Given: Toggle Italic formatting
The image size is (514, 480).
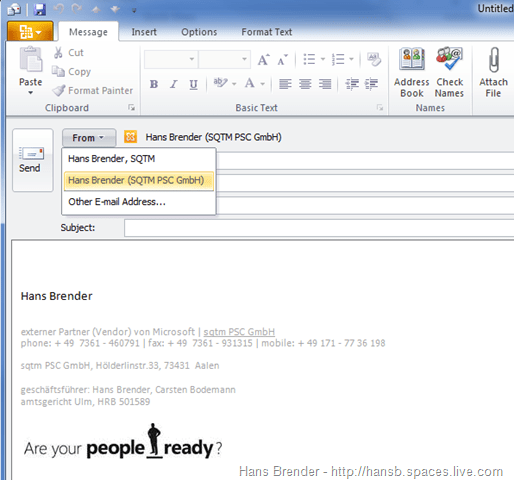Looking at the screenshot, I should click(x=173, y=84).
